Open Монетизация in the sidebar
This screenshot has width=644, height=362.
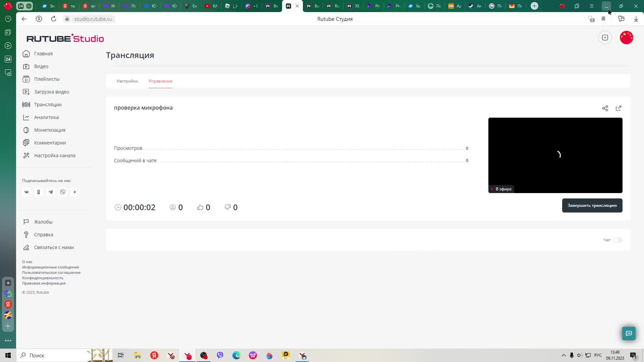click(x=50, y=130)
